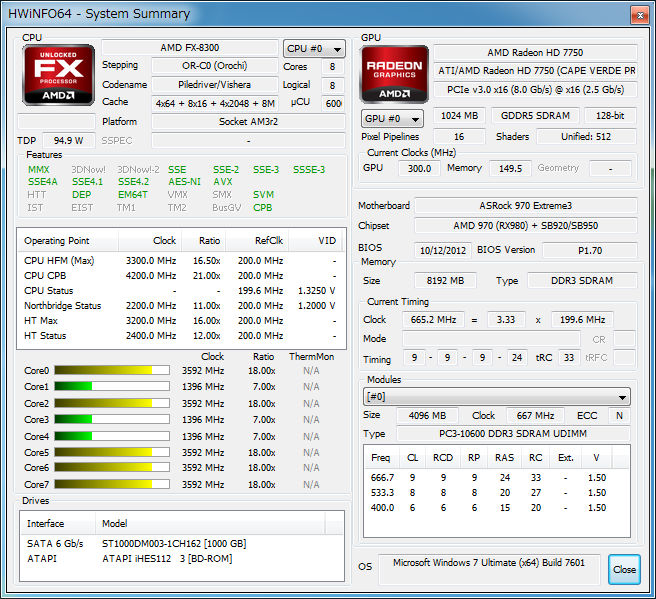Close the window with the title bar X

638,13
